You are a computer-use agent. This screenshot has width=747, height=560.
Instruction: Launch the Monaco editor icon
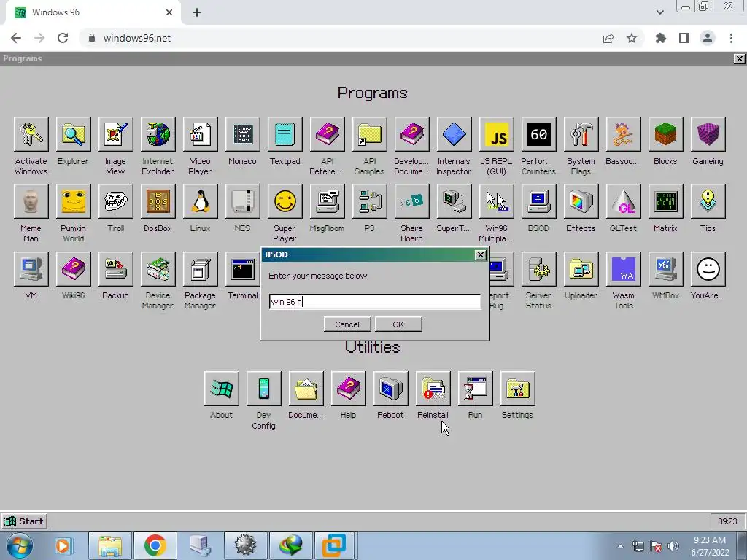point(242,134)
